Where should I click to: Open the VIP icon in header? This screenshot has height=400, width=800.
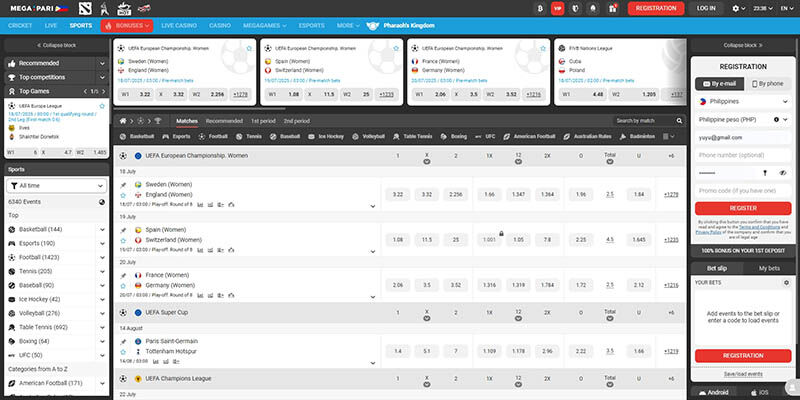pos(558,8)
